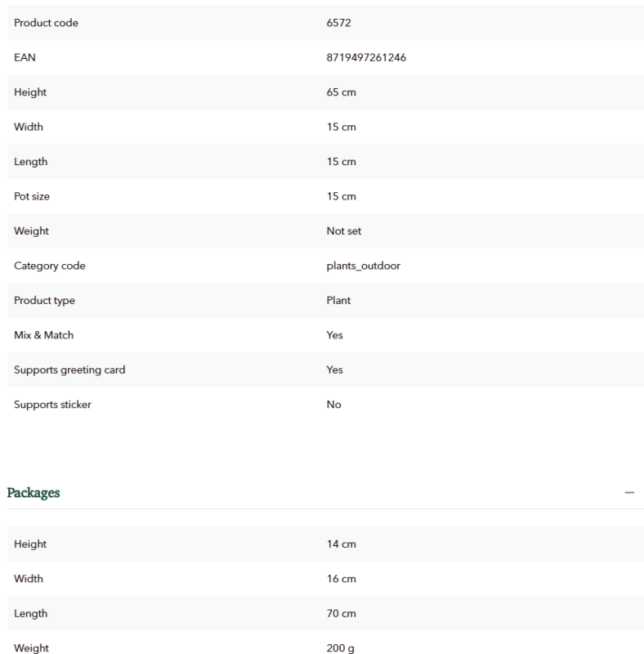Click the package Height value 14 cm
Screen dimensions: 644x654
341,544
